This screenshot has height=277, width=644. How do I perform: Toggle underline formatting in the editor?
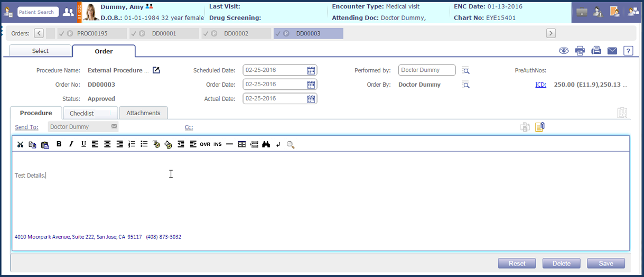click(83, 144)
